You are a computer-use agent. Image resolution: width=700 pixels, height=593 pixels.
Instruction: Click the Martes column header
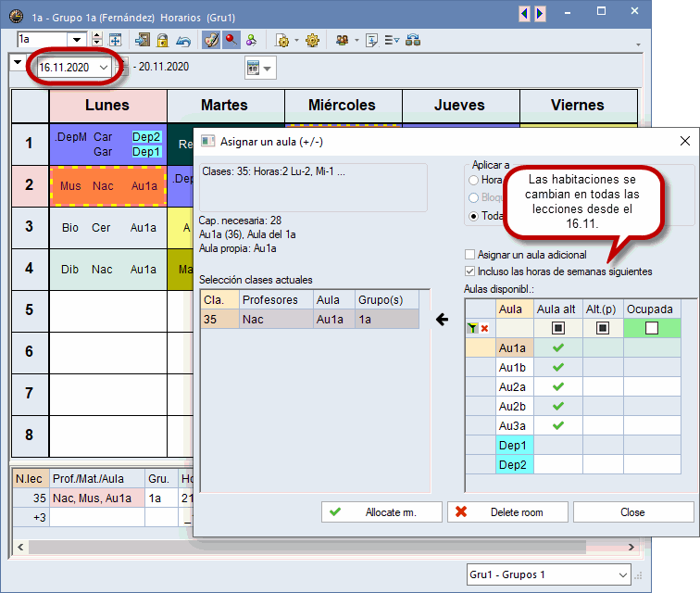(225, 106)
